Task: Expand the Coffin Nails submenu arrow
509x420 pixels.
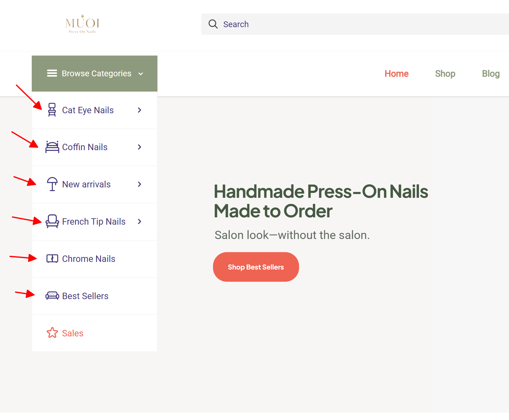Action: 139,147
